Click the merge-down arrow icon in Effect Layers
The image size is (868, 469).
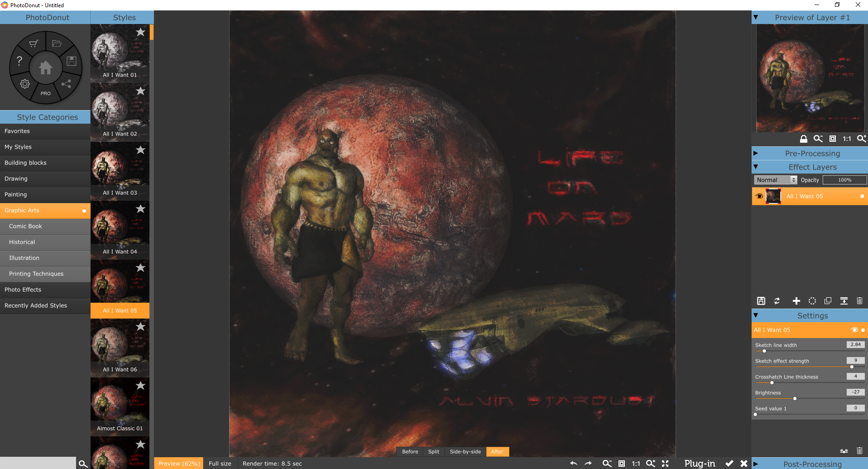[844, 301]
